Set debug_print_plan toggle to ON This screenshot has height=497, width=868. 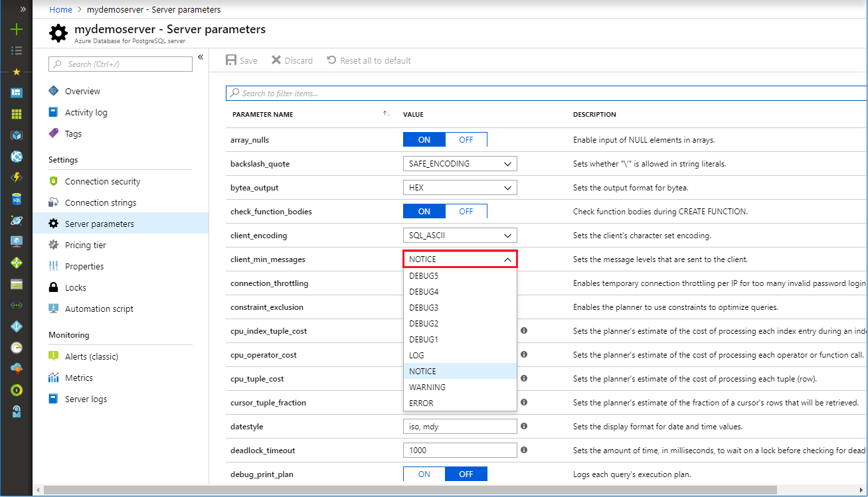click(424, 474)
